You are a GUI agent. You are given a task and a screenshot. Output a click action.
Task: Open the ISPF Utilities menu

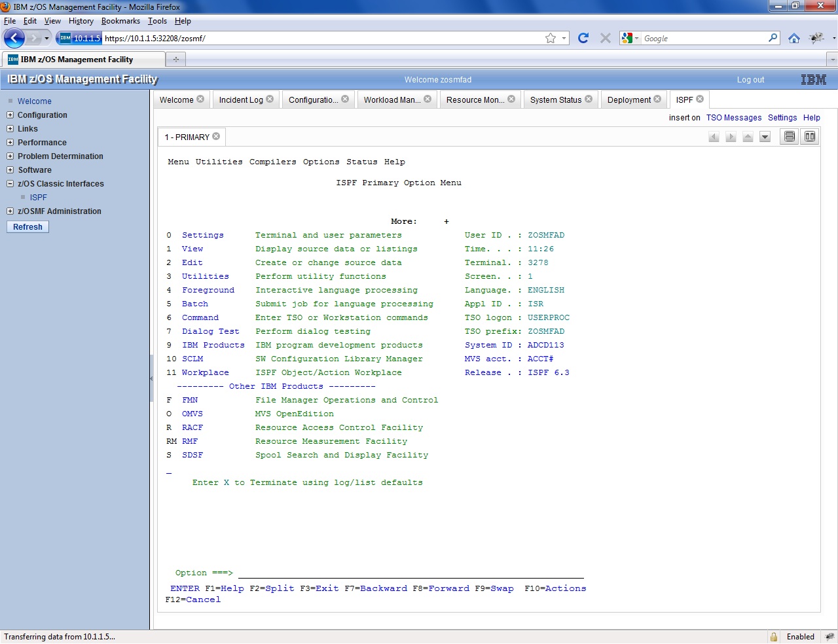point(219,162)
